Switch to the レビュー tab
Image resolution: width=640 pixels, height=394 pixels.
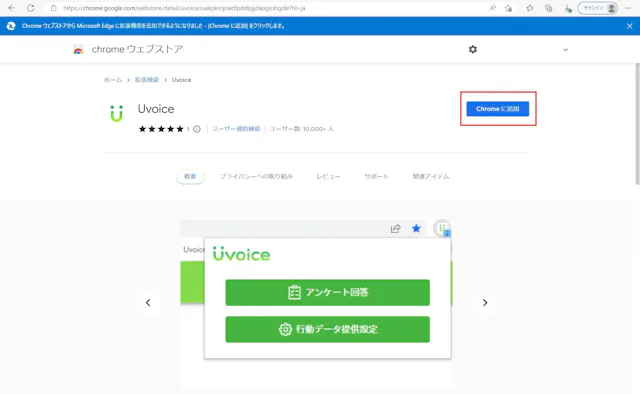pos(328,176)
